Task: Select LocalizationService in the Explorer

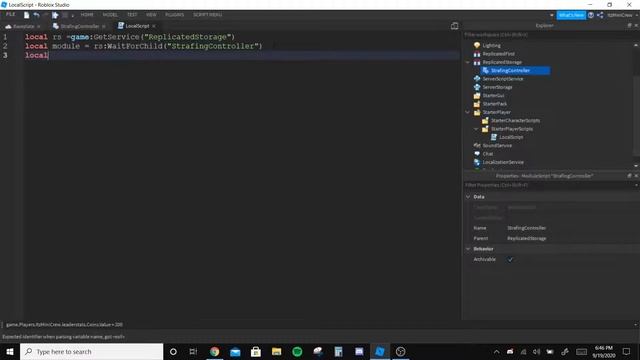Action: (503, 162)
